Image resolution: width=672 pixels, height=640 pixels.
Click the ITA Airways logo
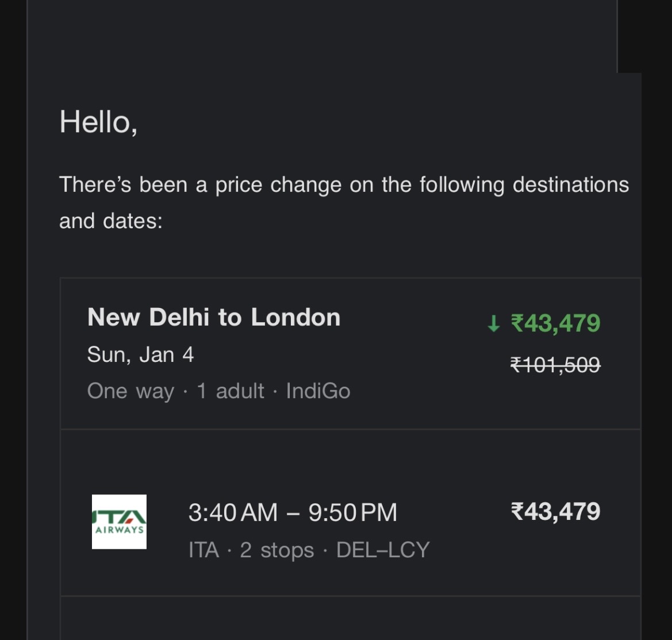[119, 522]
